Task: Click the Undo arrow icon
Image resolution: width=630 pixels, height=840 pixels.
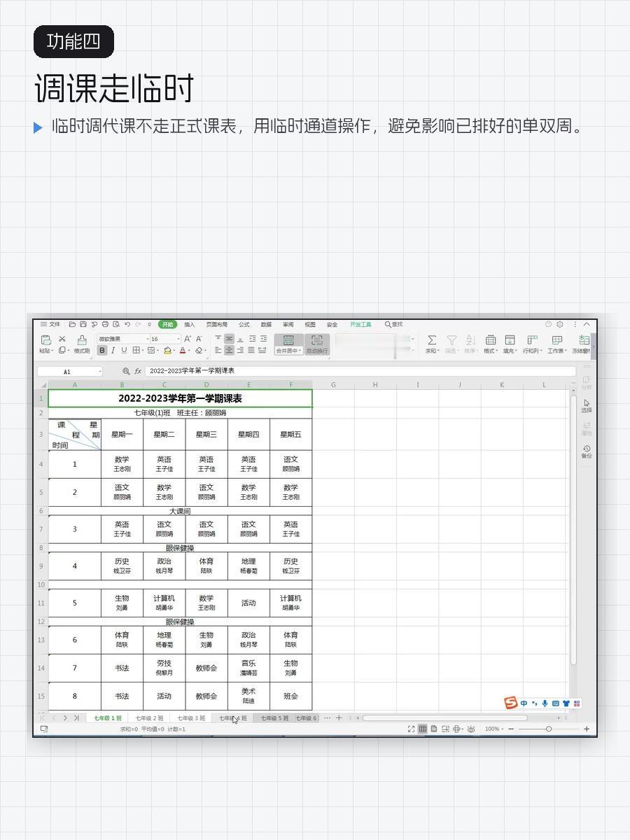Action: click(127, 324)
